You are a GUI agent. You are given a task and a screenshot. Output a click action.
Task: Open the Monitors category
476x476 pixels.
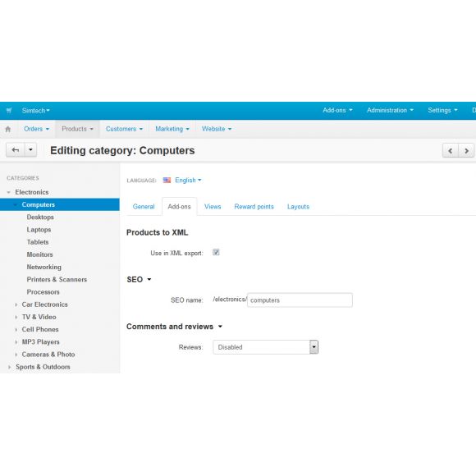[39, 254]
